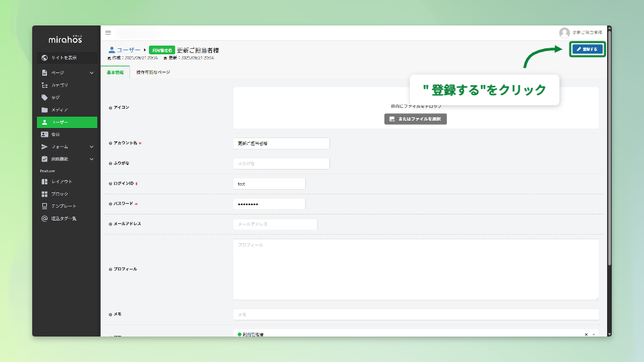644x362 pixels.
Task: Expand the ページ submenu chevron
Action: click(92, 72)
